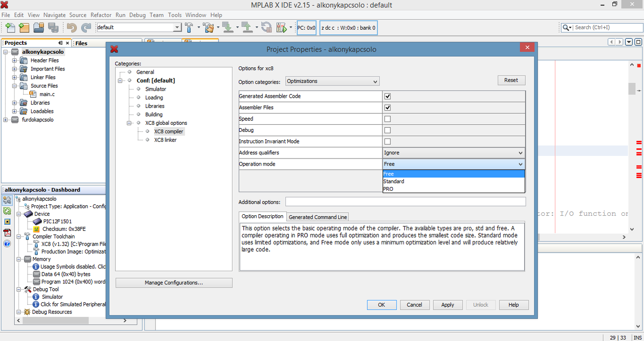Screen dimensions: 644x341
Task: Choose Free in the operation mode list
Action: pyautogui.click(x=454, y=174)
